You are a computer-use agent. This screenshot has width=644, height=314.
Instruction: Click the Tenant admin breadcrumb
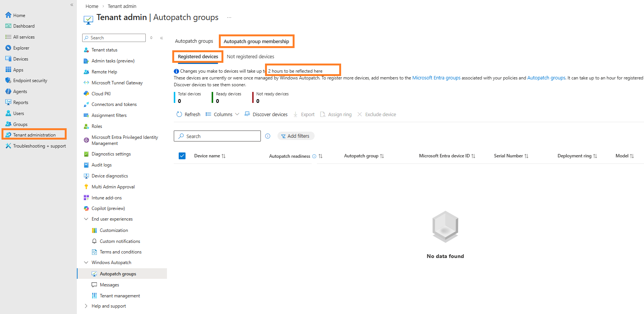tap(122, 6)
